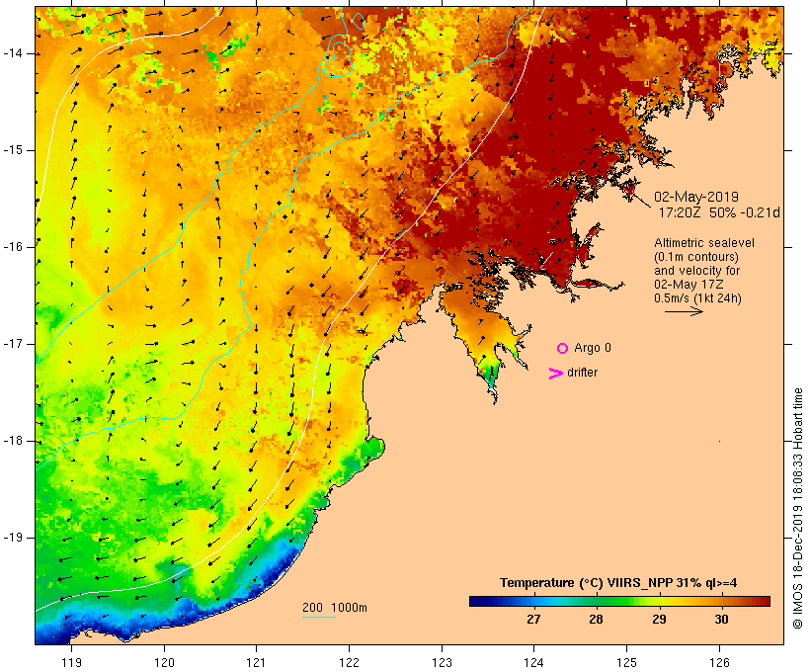Click the '0.5m/s (1kt 24h)' label
The height and width of the screenshot is (672, 810).
pyautogui.click(x=698, y=298)
